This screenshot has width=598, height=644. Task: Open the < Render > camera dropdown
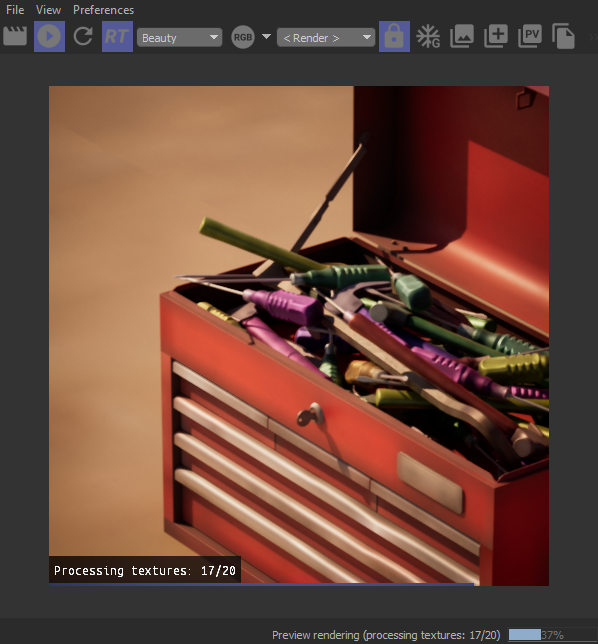[x=326, y=38]
